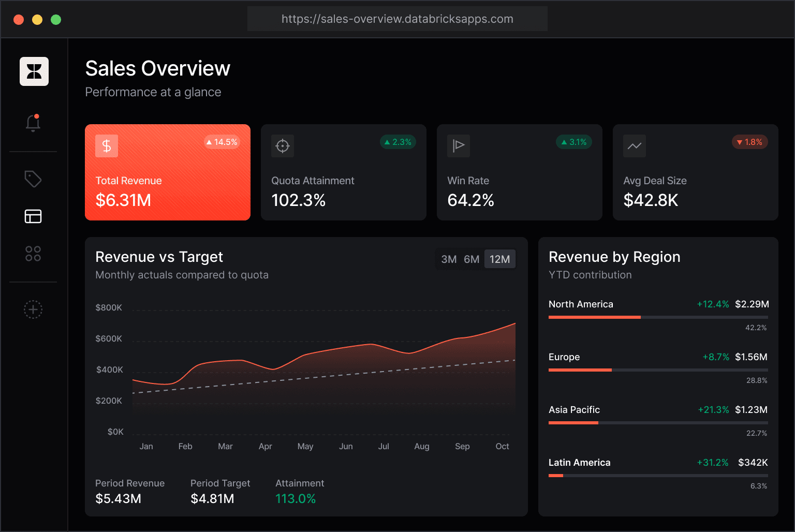Click the Latin America region label
The height and width of the screenshot is (532, 795).
click(x=580, y=463)
